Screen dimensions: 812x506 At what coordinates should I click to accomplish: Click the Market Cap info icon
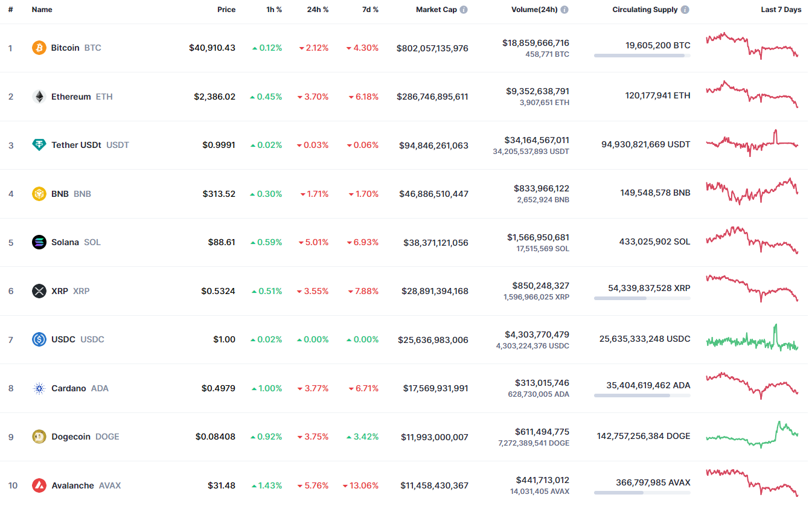coord(464,10)
